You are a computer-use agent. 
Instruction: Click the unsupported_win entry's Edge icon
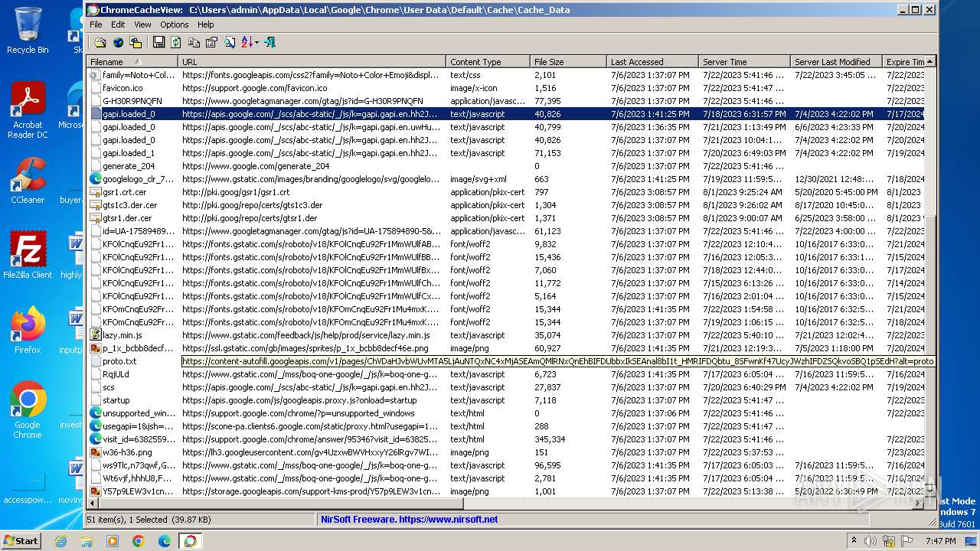click(x=95, y=413)
